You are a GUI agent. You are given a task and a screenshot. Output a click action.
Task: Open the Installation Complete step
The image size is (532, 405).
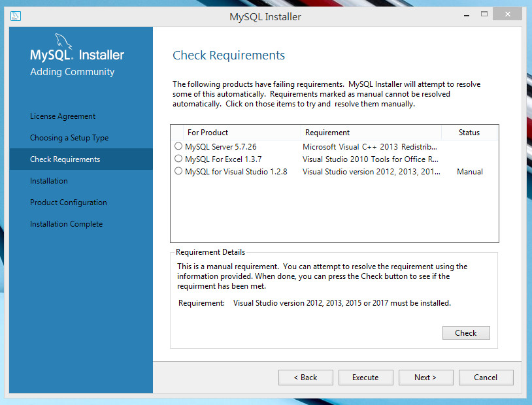tap(67, 224)
